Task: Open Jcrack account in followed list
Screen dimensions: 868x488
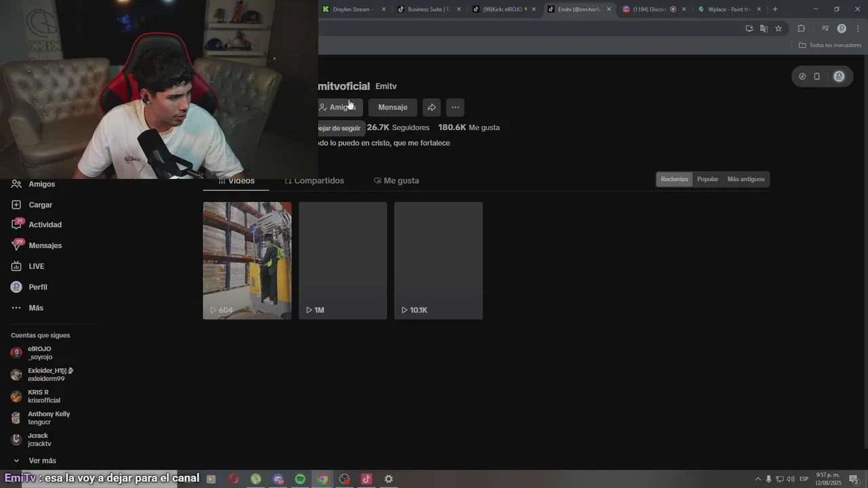Action: (31, 440)
